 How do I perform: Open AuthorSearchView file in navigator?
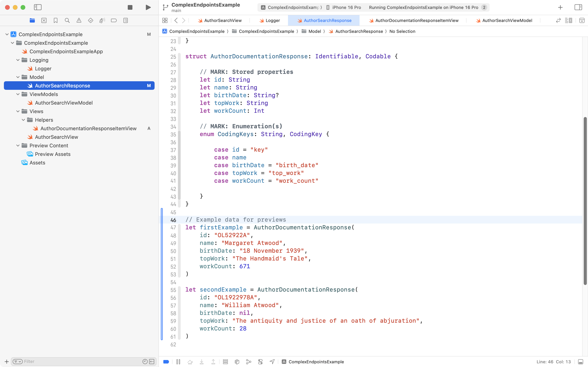[x=56, y=137]
